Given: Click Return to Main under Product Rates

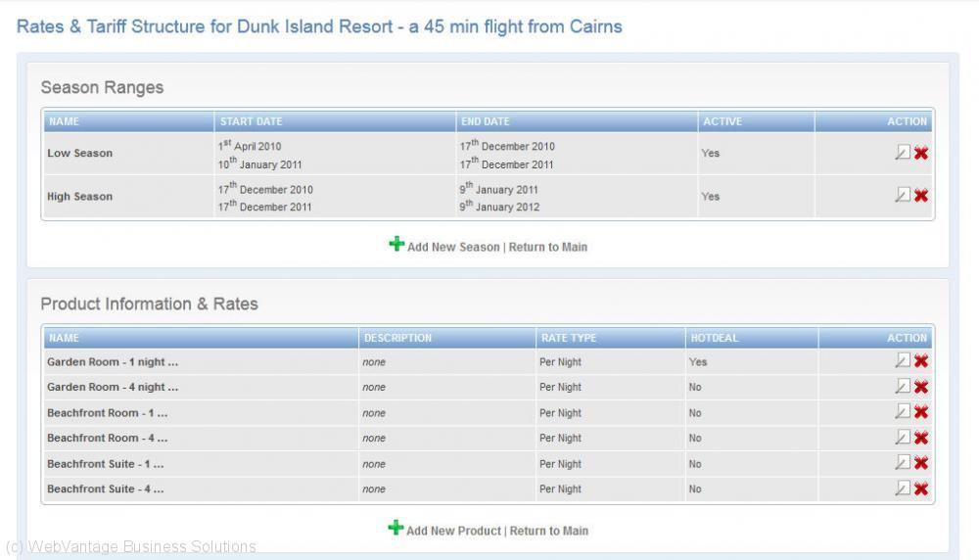Looking at the screenshot, I should [549, 531].
